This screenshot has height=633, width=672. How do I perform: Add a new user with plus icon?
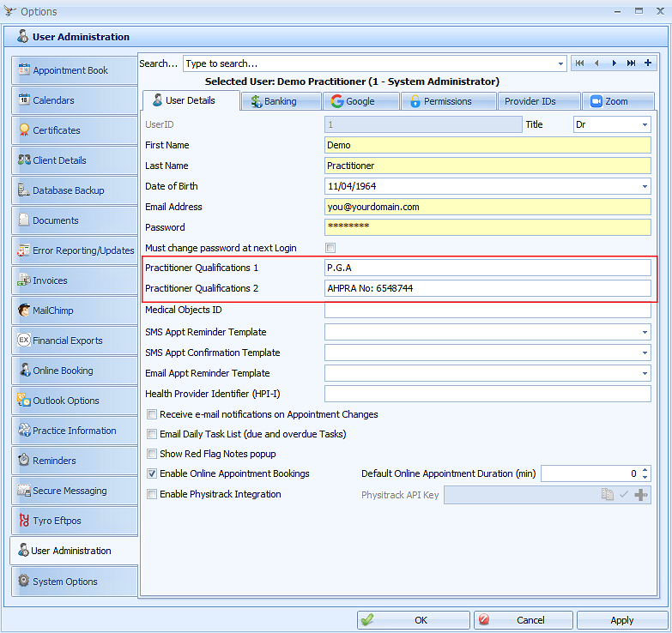coord(648,63)
